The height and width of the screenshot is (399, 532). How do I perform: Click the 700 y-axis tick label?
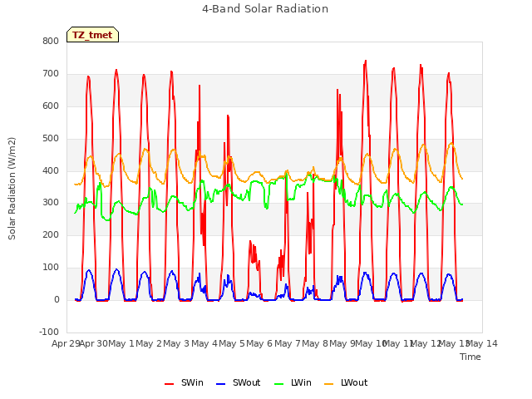pyautogui.click(x=51, y=74)
